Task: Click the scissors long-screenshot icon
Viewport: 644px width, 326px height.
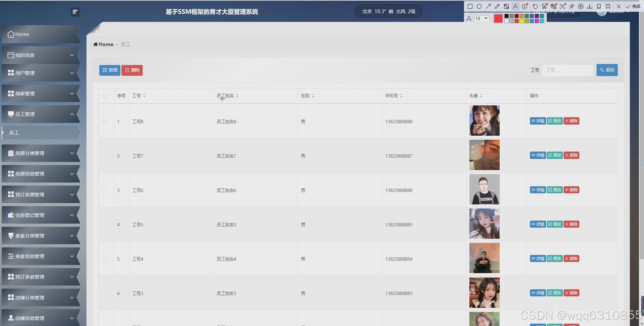Action: (544, 6)
